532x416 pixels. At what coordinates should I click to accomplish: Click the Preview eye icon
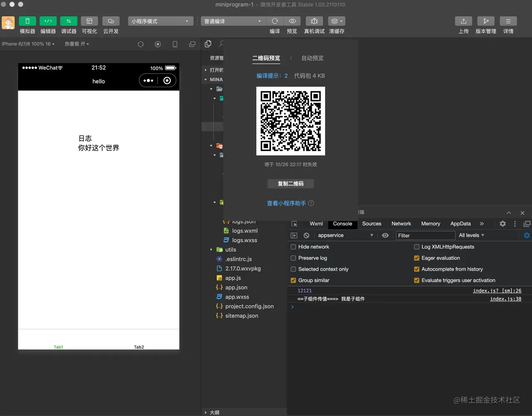(x=292, y=21)
